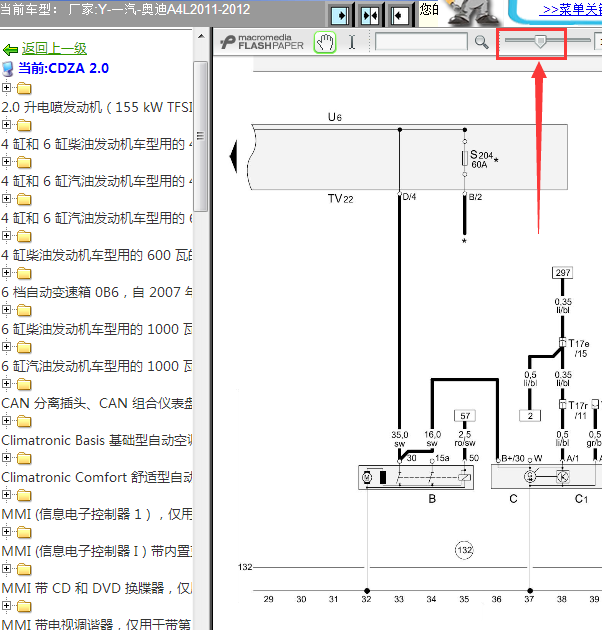Click 返回上一级 link
The image size is (602, 630).
click(x=54, y=48)
